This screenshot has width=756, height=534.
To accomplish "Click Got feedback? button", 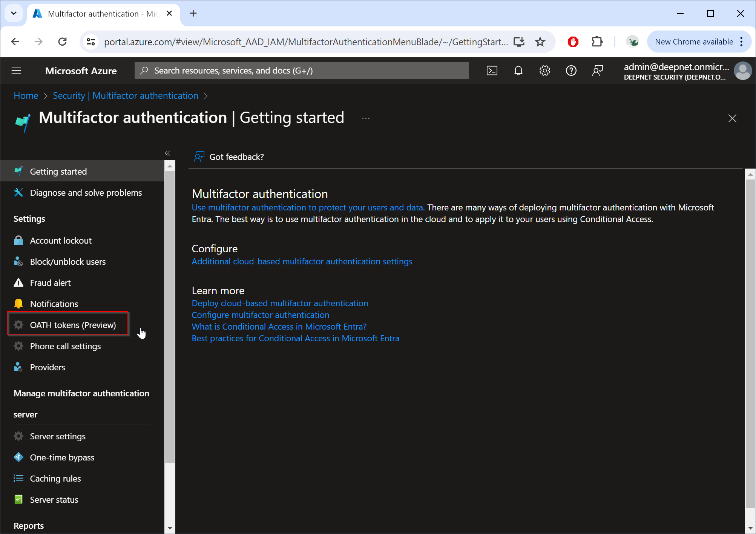I will click(x=229, y=157).
